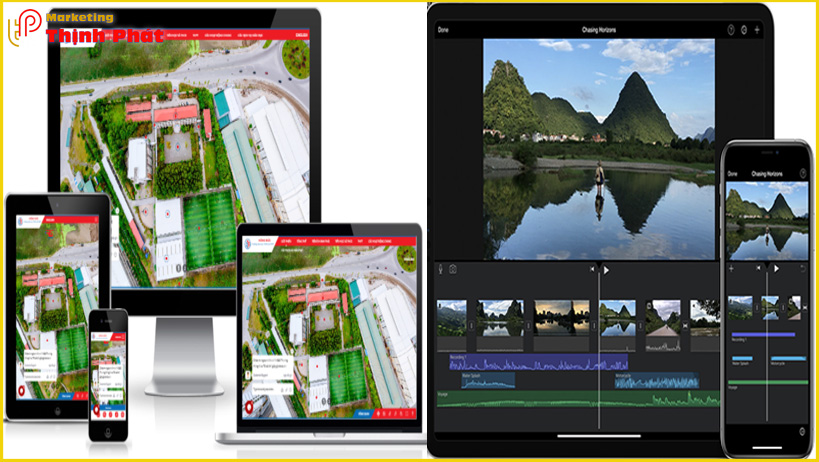
Task: Play the iPhone project preview
Action: coord(777,268)
